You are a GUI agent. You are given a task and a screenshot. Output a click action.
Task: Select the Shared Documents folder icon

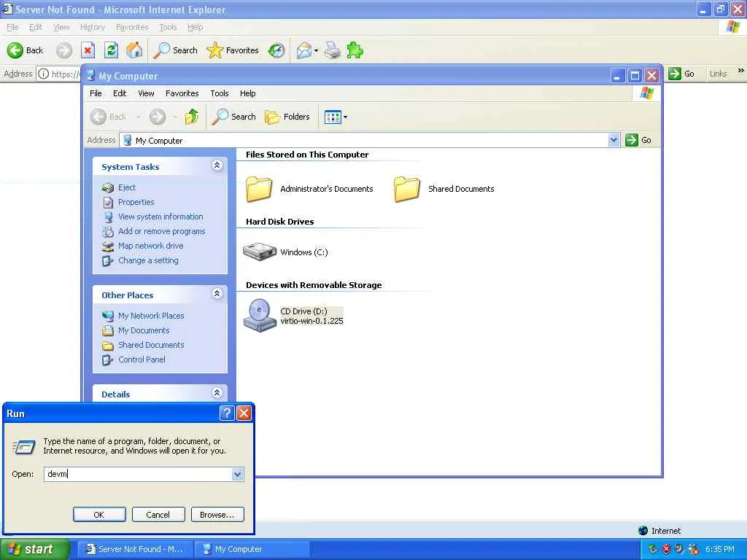tap(407, 189)
